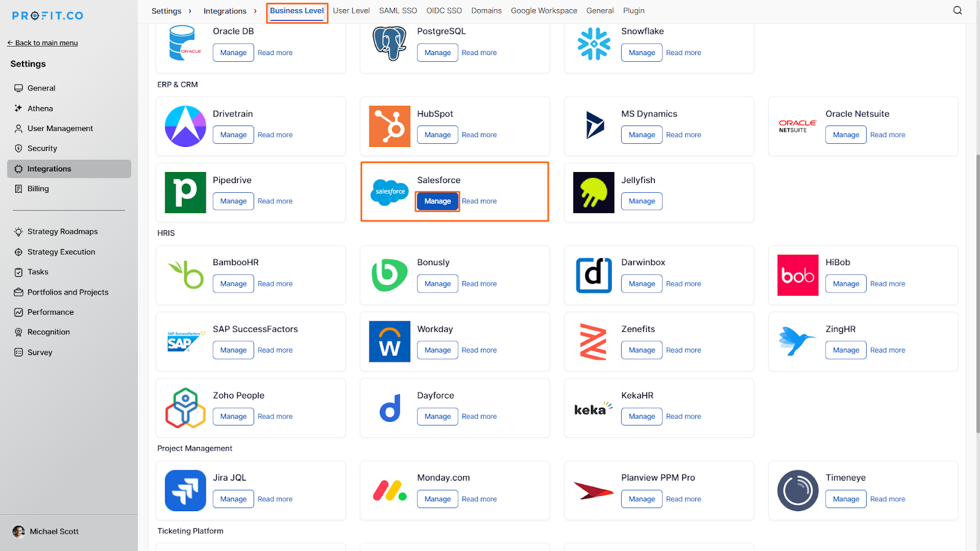Open Read more link for Salesforce

pos(480,201)
